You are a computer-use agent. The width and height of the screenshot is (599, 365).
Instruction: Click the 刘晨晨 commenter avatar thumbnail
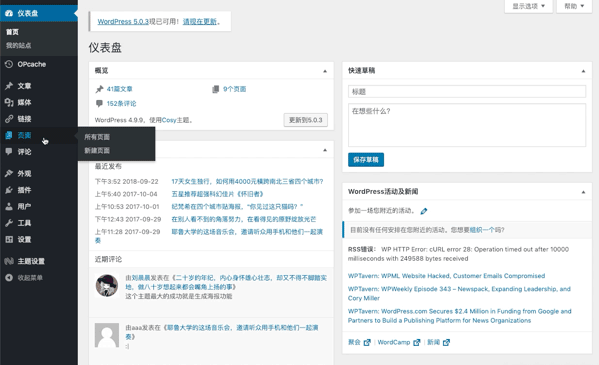coord(107,286)
